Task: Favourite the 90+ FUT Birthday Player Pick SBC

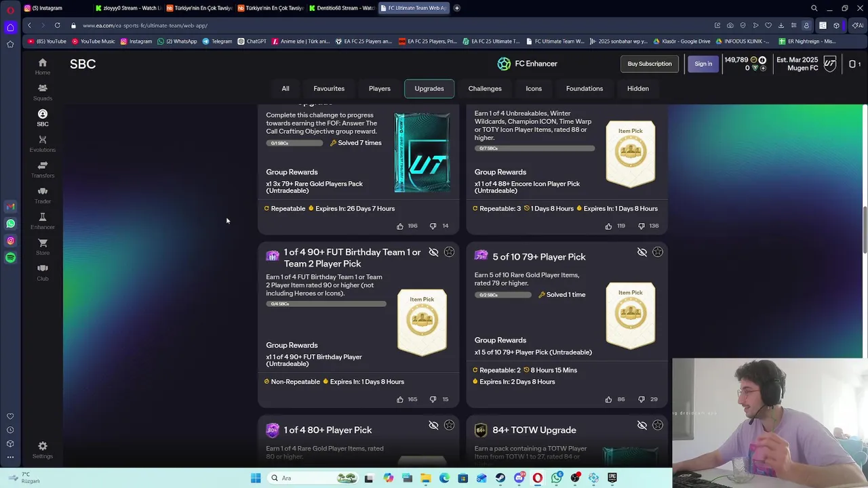Action: click(x=449, y=252)
